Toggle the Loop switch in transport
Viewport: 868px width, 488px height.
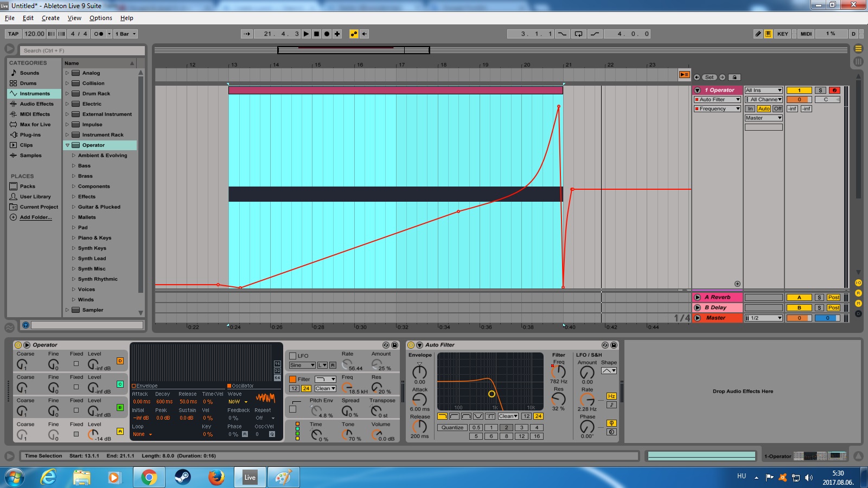[579, 34]
